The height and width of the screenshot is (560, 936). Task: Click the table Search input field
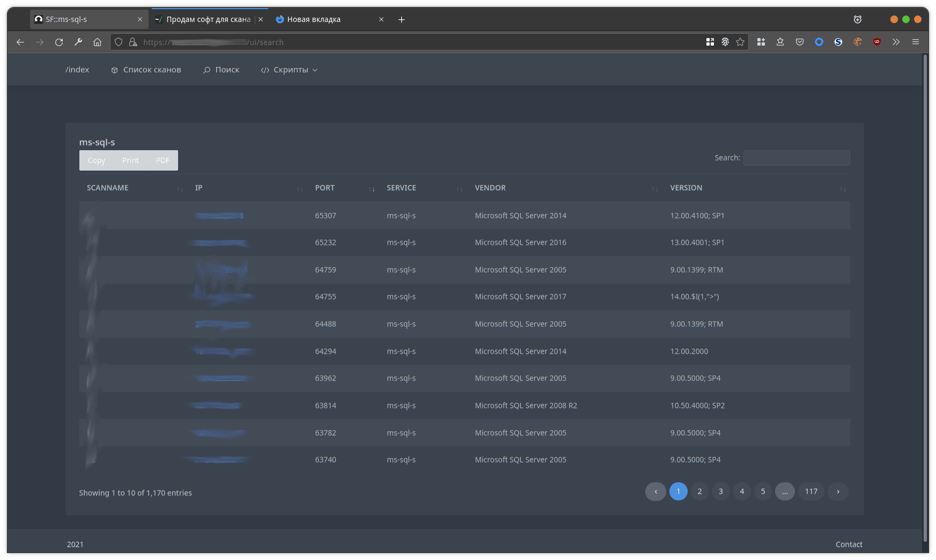796,158
